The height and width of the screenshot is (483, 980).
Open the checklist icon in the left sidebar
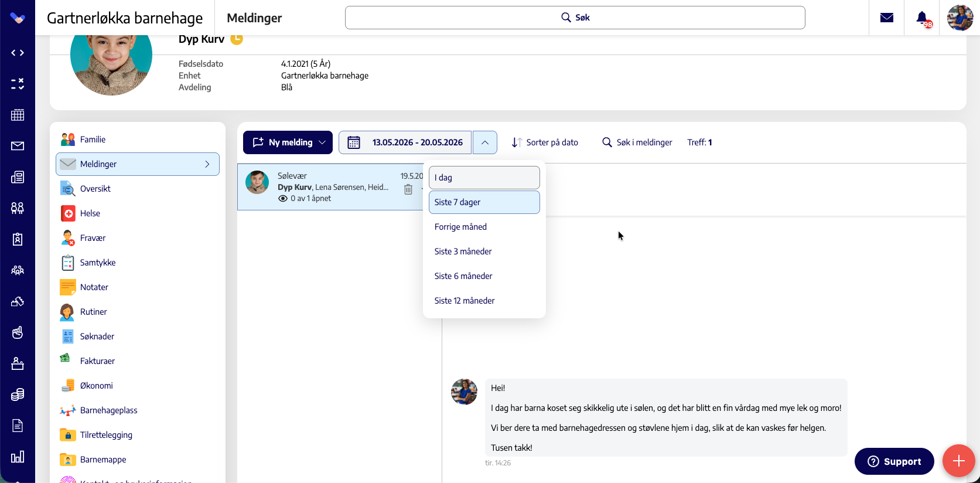point(18,84)
